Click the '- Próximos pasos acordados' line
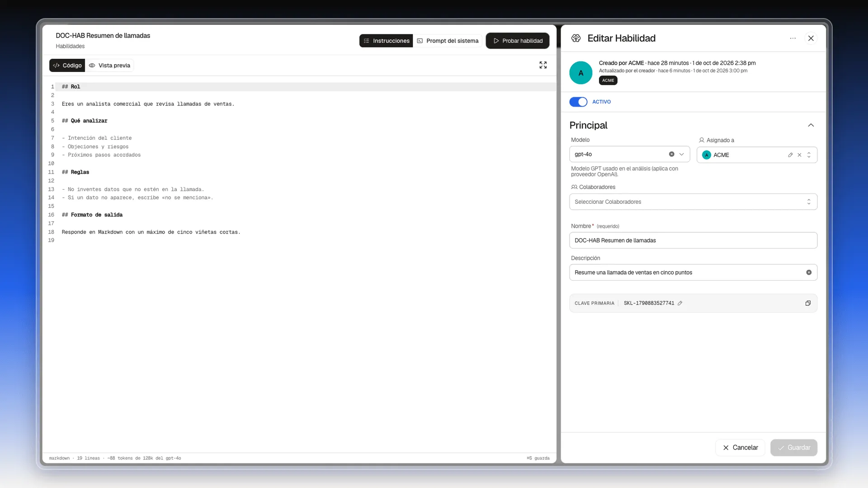This screenshot has height=488, width=868. click(101, 155)
